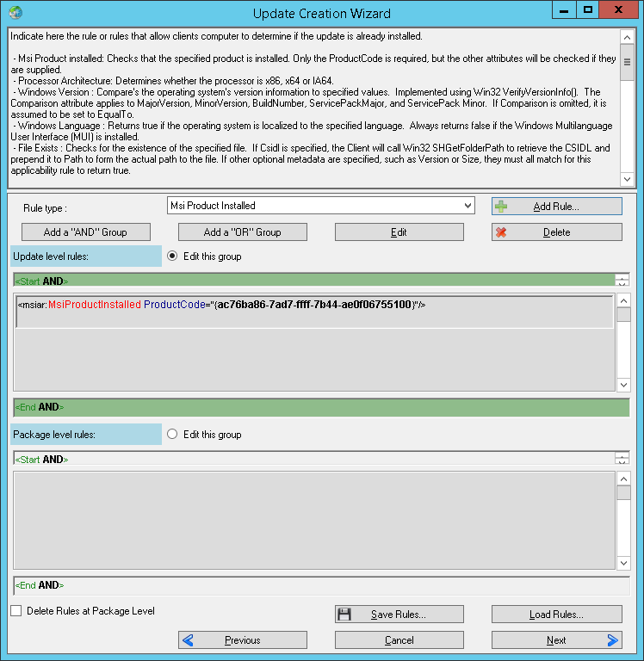
Task: Click scroll-down arrow of Package level rules list
Action: coord(623,563)
